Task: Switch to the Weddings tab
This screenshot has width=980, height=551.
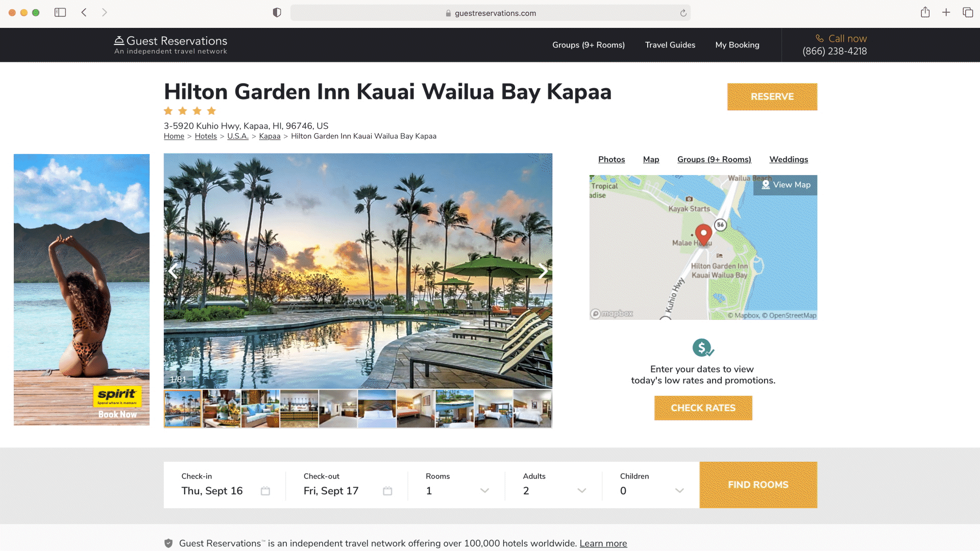Action: click(789, 159)
